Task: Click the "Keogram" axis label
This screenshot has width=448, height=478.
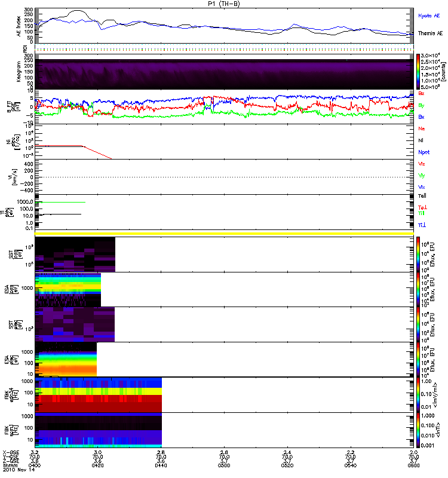Action: [x=19, y=72]
